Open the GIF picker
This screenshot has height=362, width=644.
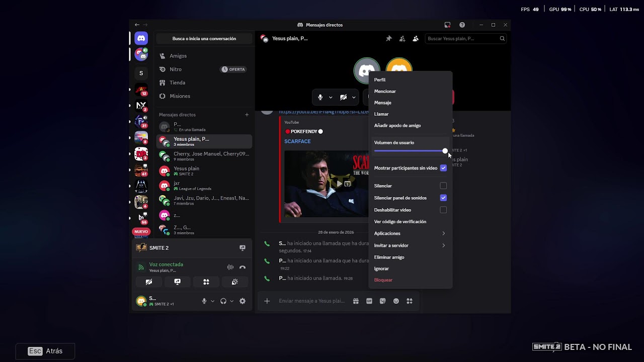(x=369, y=301)
